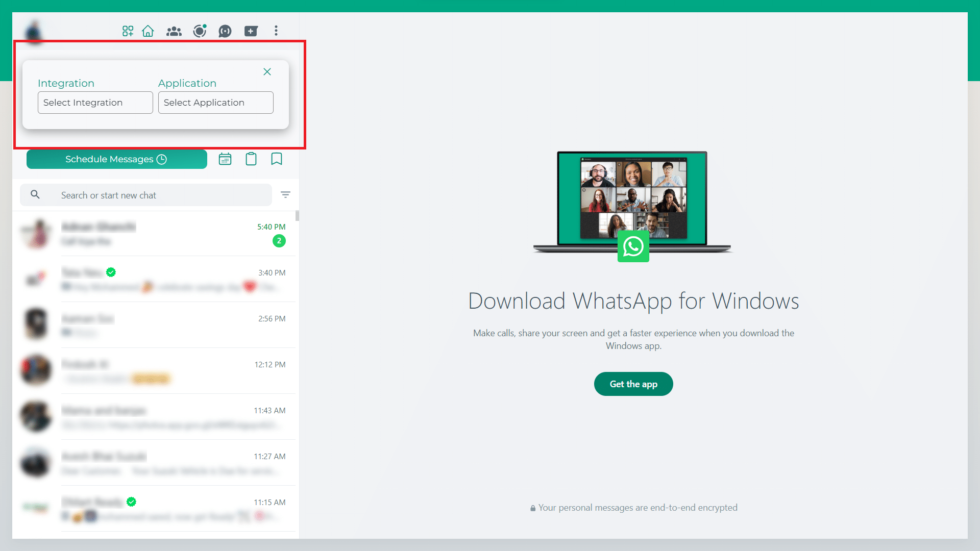Viewport: 980px width, 551px height.
Task: Open the bookmark icon
Action: (x=277, y=159)
